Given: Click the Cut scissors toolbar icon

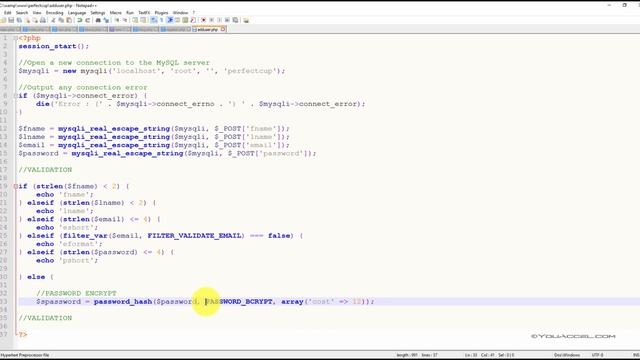Looking at the screenshot, I should coord(53,20).
